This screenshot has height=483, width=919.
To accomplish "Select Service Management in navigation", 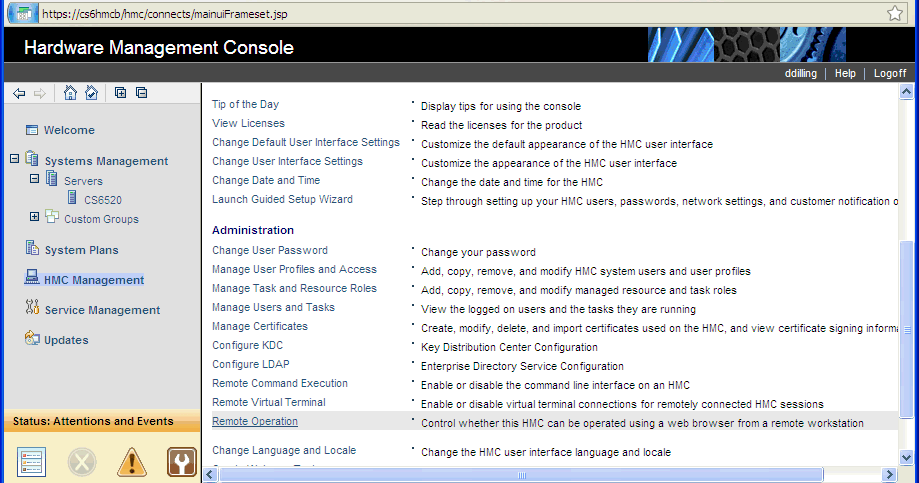I will coord(102,310).
